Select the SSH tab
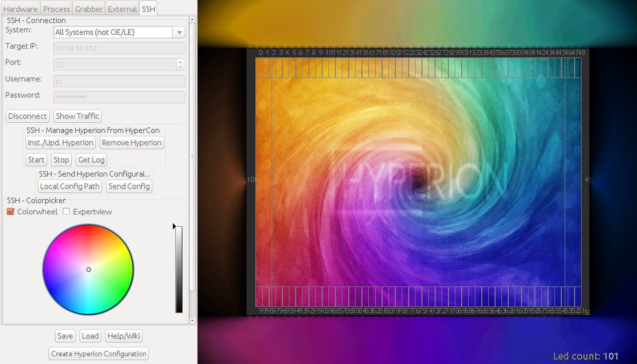637x364 pixels. [148, 8]
